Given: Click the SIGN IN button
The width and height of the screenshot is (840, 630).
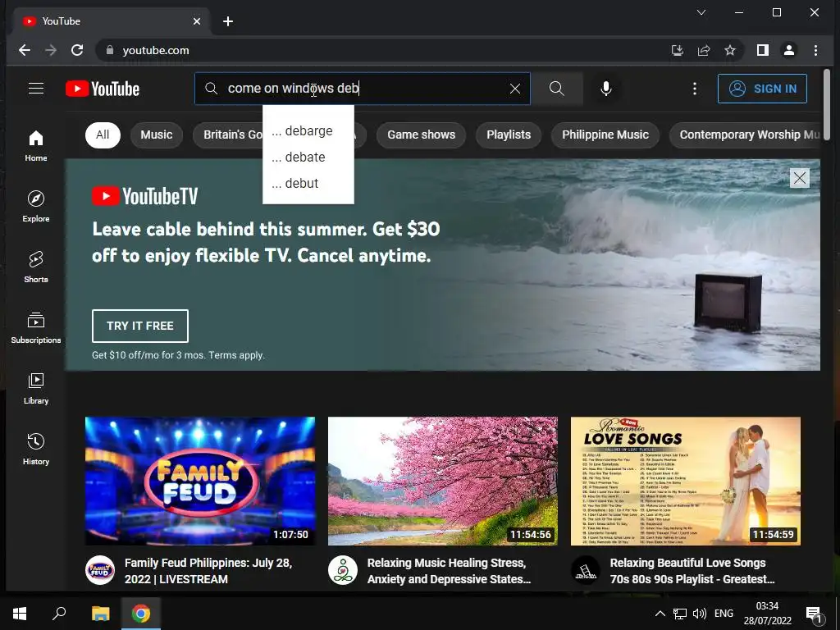Looking at the screenshot, I should click(762, 89).
